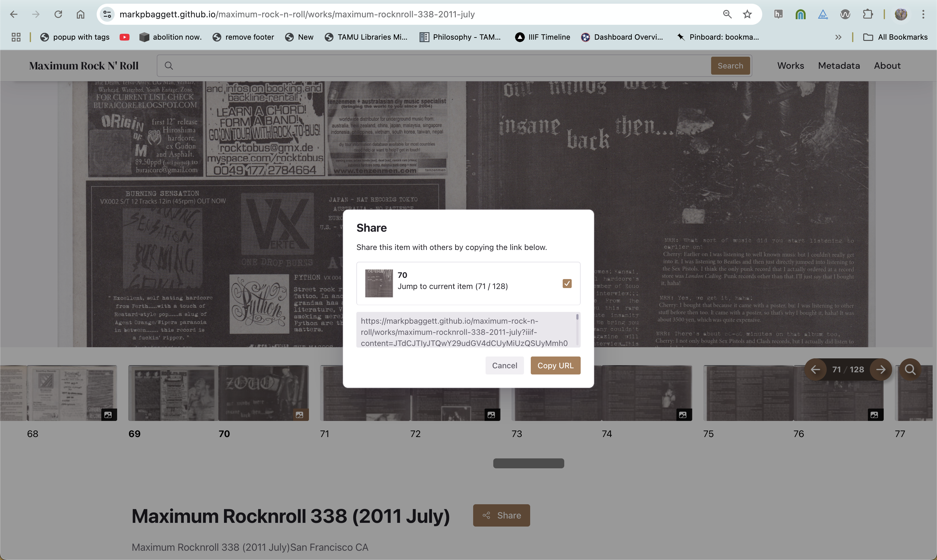Viewport: 937px width, 560px height.
Task: Open the All Bookmarks folder
Action: coord(895,37)
